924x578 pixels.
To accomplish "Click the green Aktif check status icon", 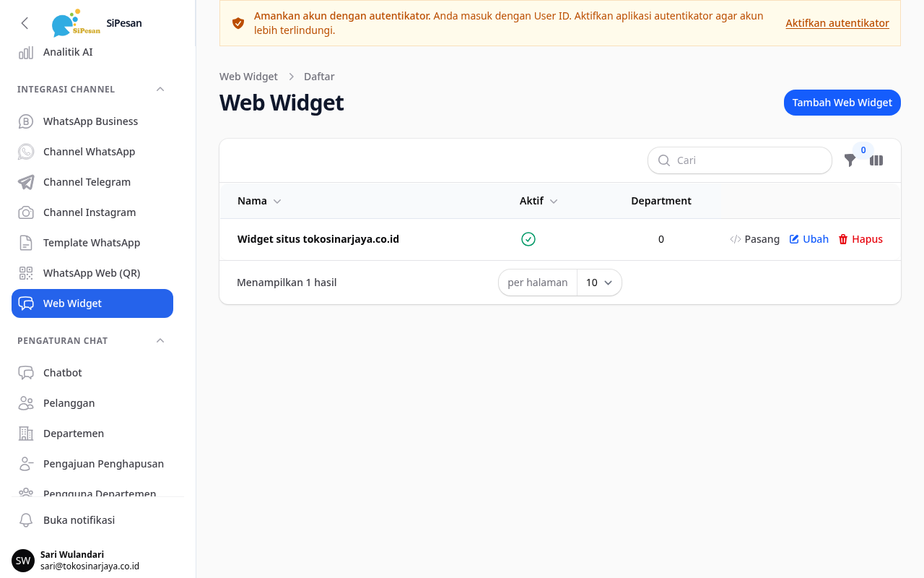I will [x=528, y=239].
